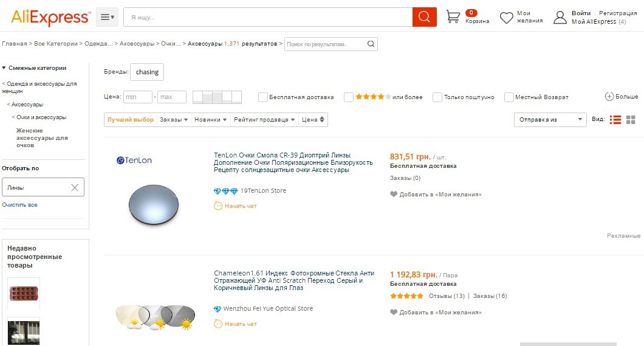Open the wishlist heart icon in header
Image resolution: width=644 pixels, height=346 pixels.
[507, 18]
